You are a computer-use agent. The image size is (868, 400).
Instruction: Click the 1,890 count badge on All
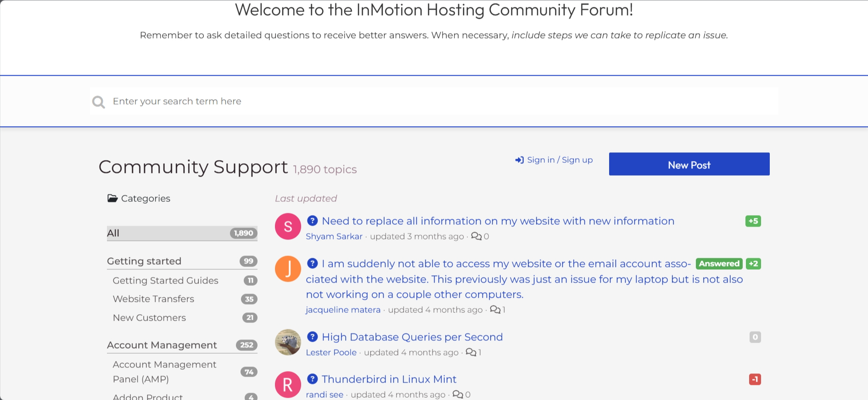(x=243, y=233)
